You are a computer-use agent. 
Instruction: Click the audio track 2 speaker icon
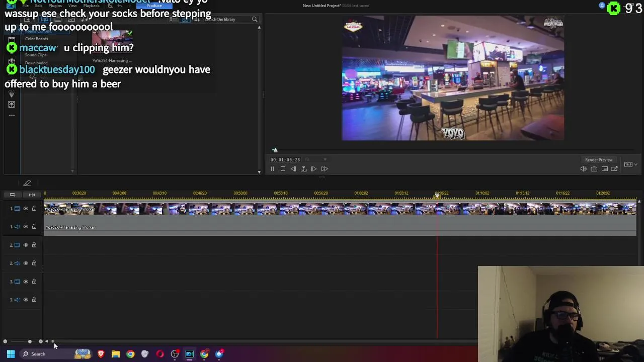point(17,263)
